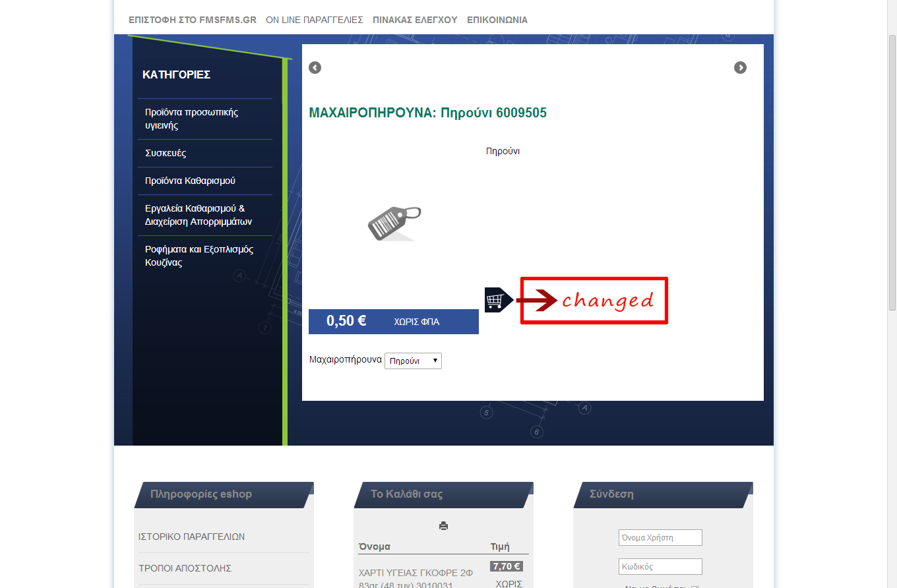Go to the previous product arrow
897x588 pixels.
[x=315, y=67]
